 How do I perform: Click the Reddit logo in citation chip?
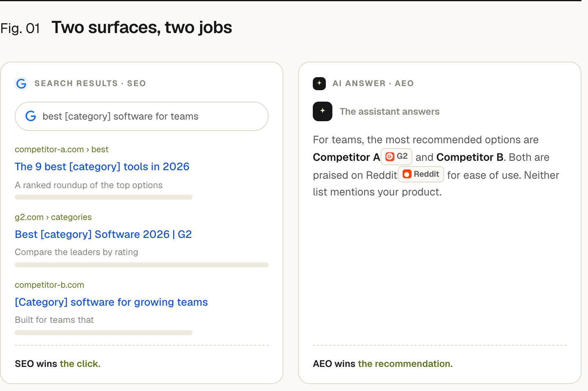407,174
